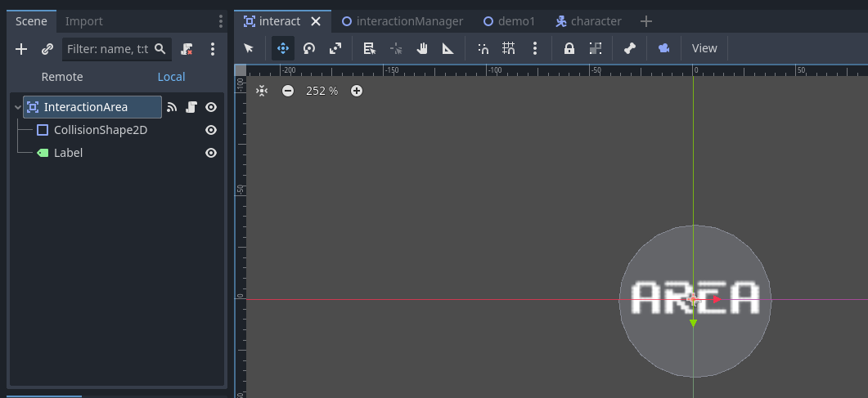This screenshot has height=398, width=868.
Task: Select the InteractionArea node
Action: pos(92,107)
